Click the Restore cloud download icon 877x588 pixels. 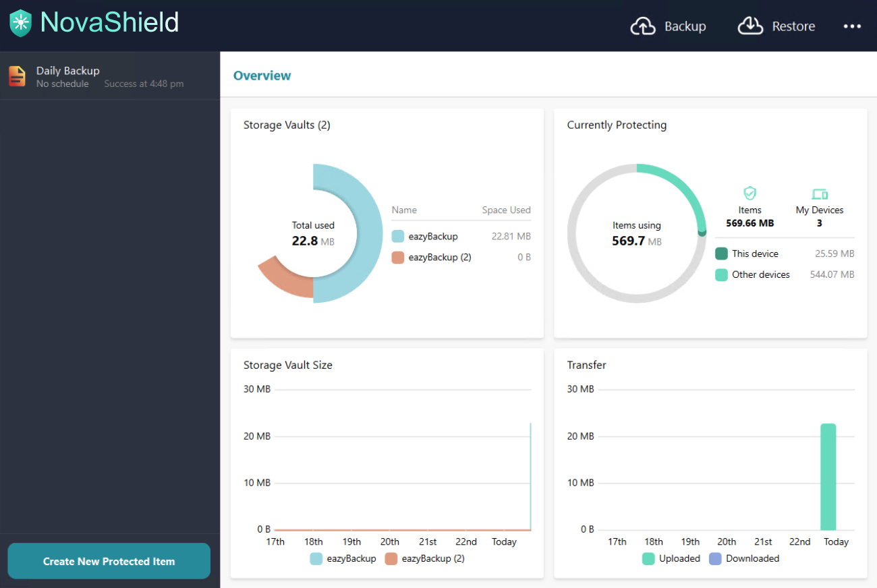[750, 26]
